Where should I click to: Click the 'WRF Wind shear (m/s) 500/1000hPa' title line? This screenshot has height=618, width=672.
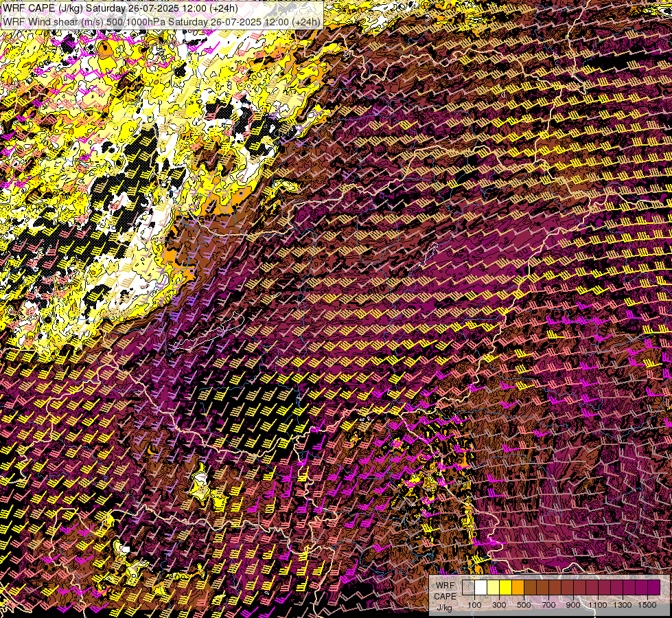click(161, 21)
